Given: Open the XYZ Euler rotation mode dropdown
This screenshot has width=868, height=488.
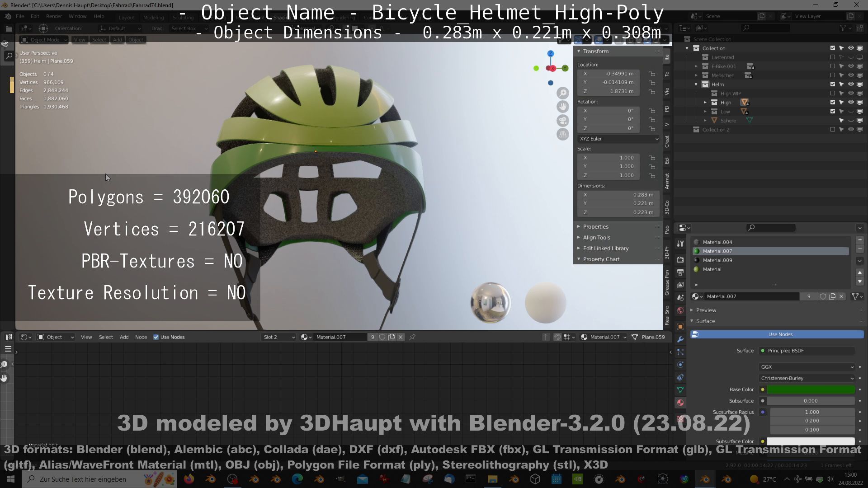Looking at the screenshot, I should tap(618, 139).
